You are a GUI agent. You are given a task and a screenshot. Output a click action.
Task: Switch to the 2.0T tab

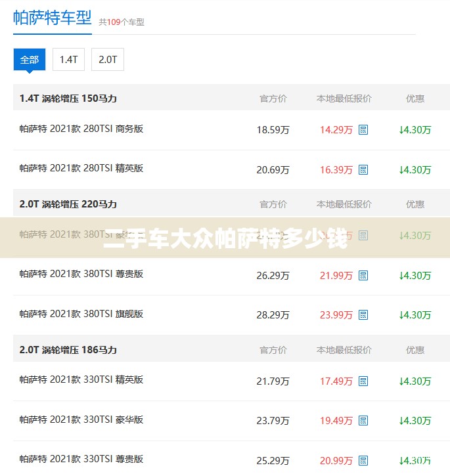pos(108,60)
